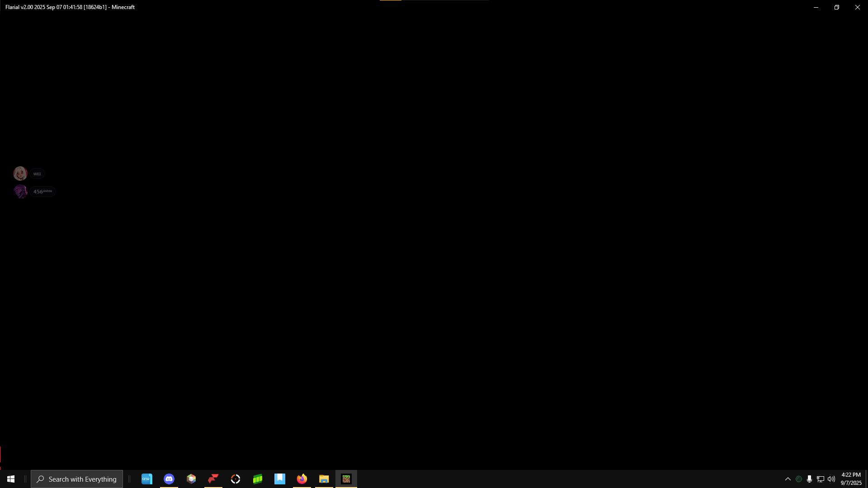
Task: Select the Minecraft grass block taskbar icon
Action: coord(346,479)
